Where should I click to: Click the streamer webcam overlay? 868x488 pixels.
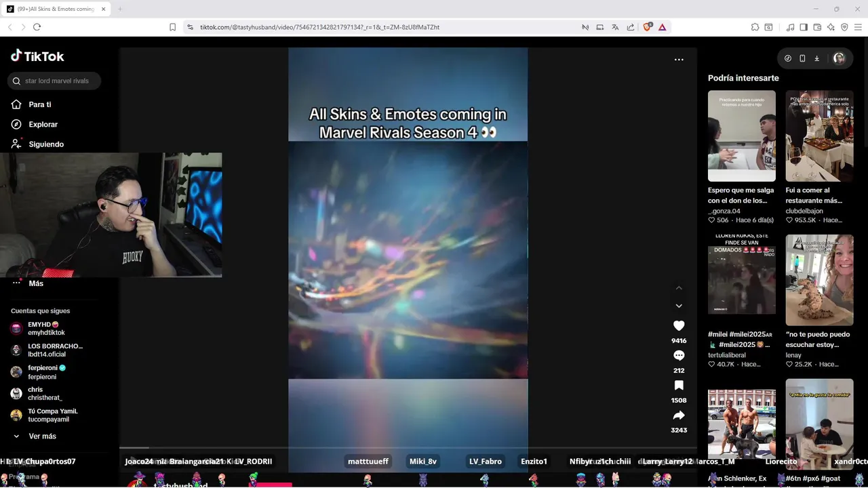pos(111,214)
